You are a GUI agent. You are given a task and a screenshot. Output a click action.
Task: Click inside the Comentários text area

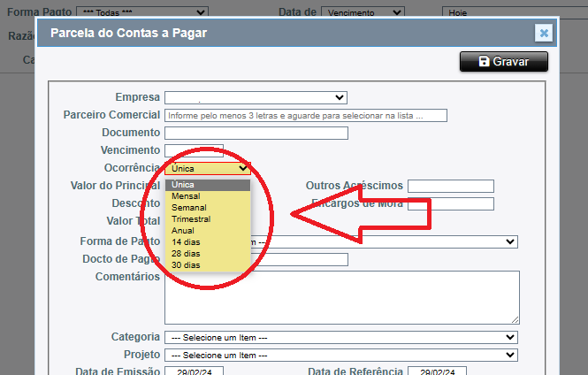[341, 296]
